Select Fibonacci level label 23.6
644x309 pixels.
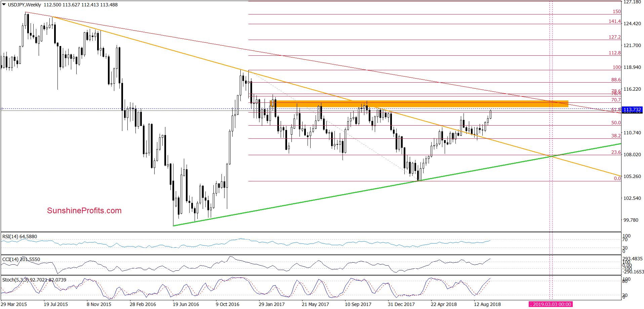[x=616, y=152]
